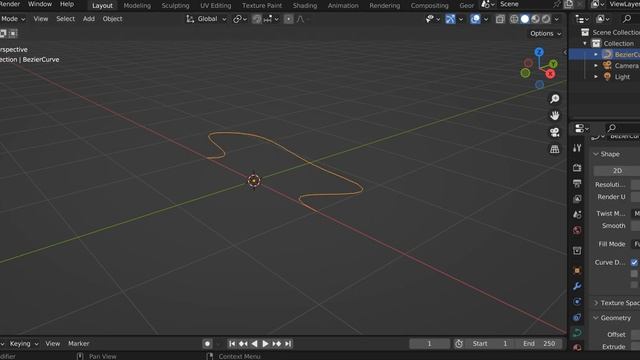Toggle proportional editing button
Image resolution: width=640 pixels, height=360 pixels.
288,19
